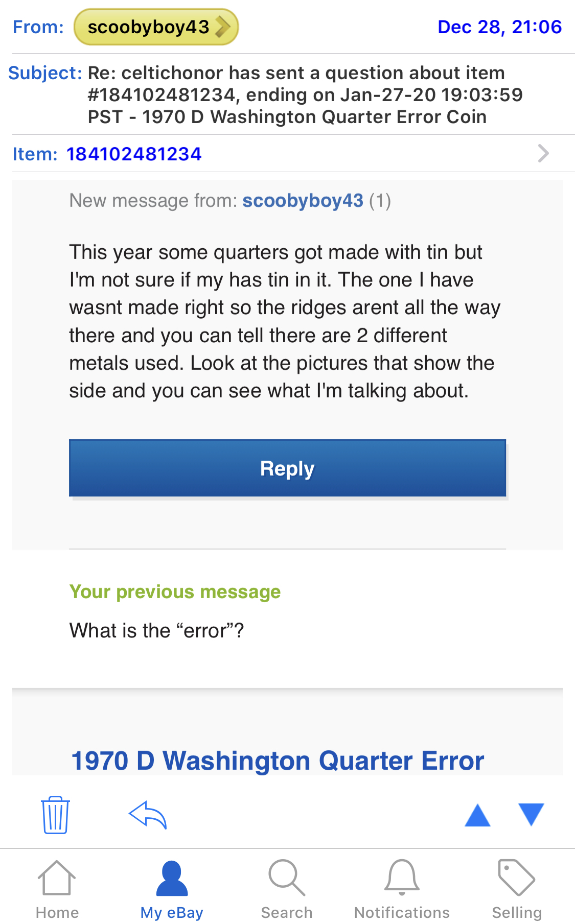575x924 pixels.
Task: Open the Notifications bell tab
Action: tap(402, 889)
